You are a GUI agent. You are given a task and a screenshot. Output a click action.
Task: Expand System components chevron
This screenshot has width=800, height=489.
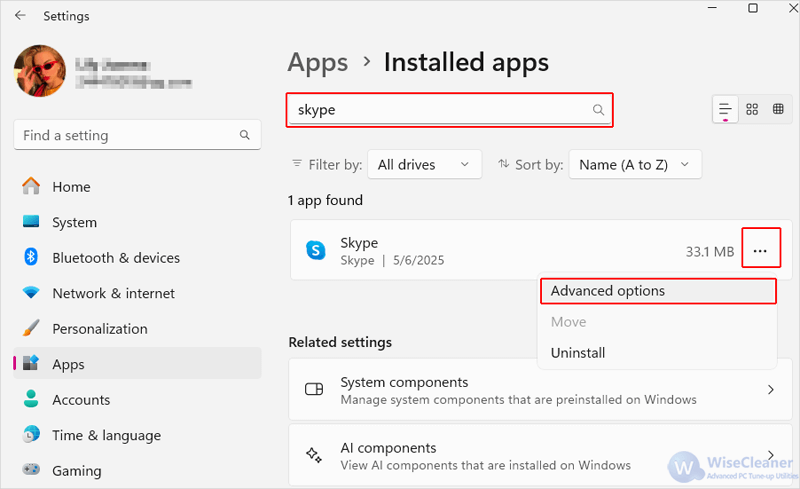[x=771, y=390]
